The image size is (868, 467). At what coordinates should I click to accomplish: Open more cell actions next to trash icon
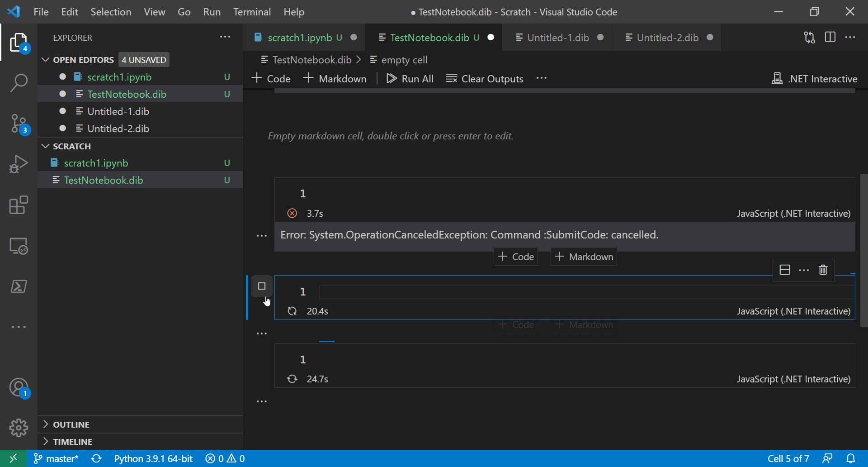804,270
